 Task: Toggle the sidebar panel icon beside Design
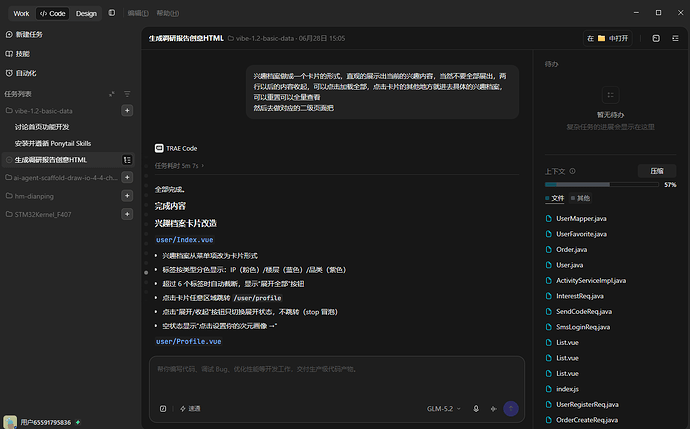112,13
